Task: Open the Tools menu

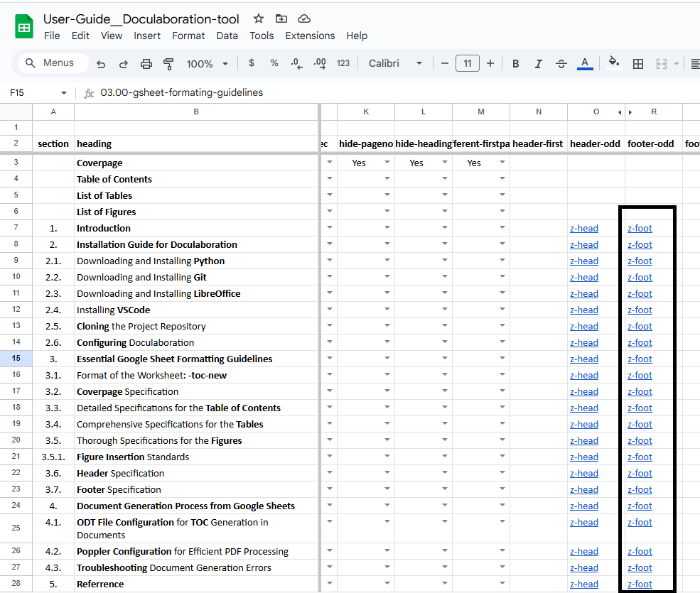Action: (x=262, y=36)
